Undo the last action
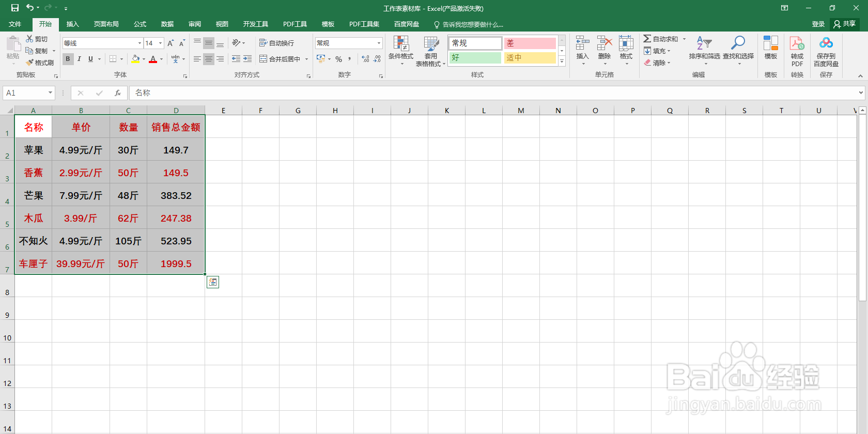Screen dimensions: 868x434 pyautogui.click(x=30, y=8)
